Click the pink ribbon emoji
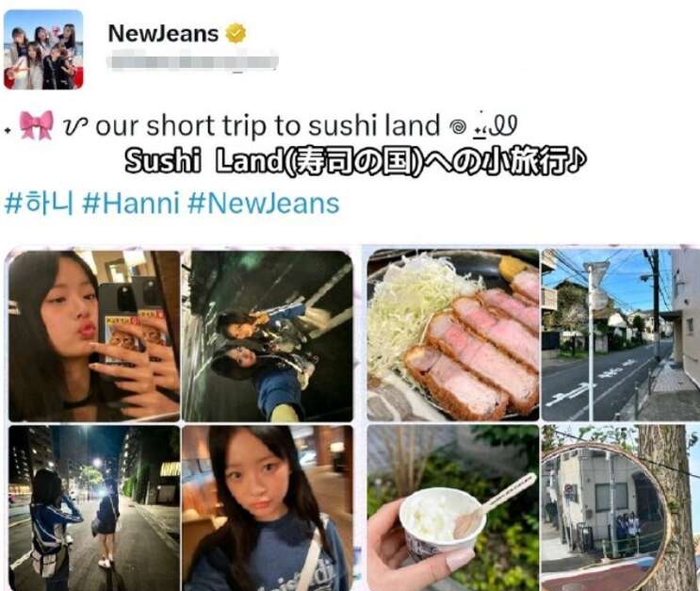The height and width of the screenshot is (591, 700). click(x=36, y=125)
